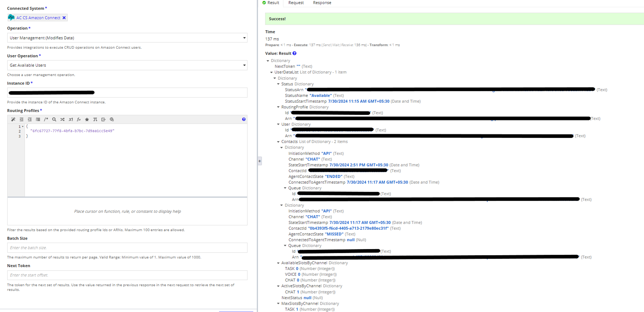
Task: Click the outdent icon in editor toolbar
Action: coord(21,119)
